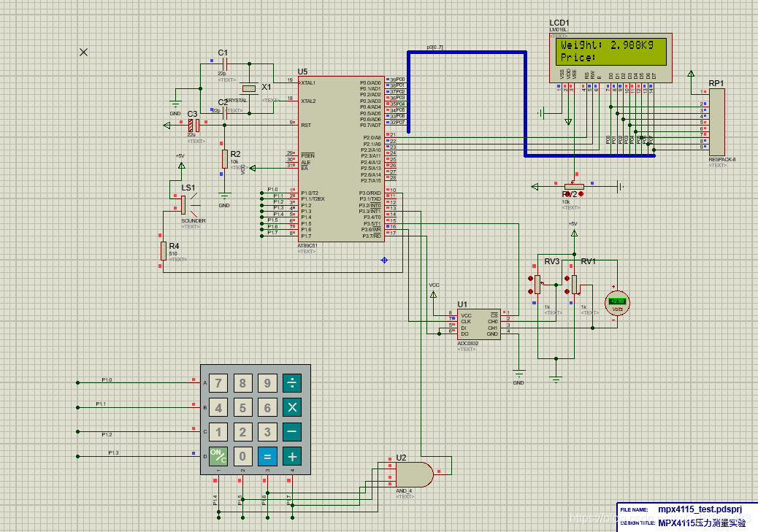Select the LM016L LCD1 display
This screenshot has width=758, height=532.
(x=611, y=58)
